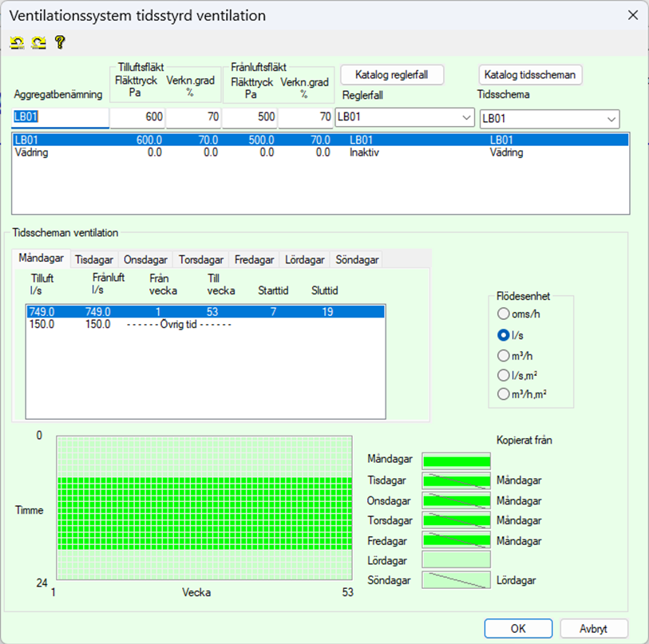This screenshot has height=644, width=649.
Task: Select the oms/h flow unit
Action: 504,314
